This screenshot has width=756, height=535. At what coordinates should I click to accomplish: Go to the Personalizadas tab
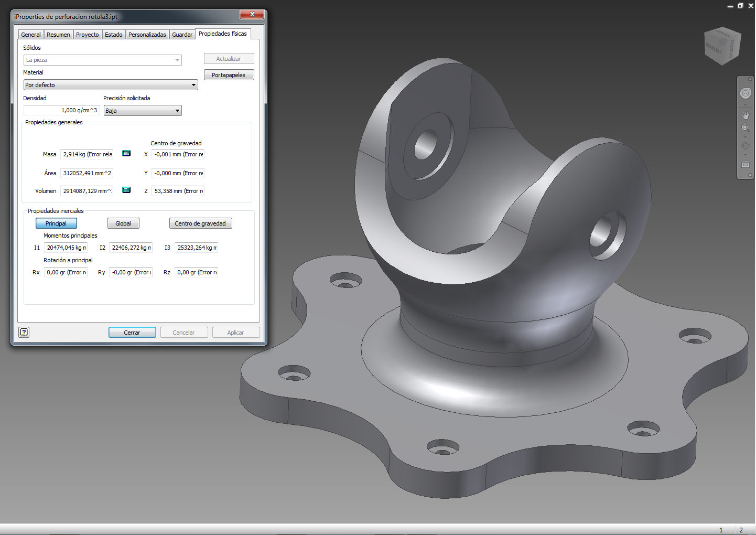[x=147, y=35]
